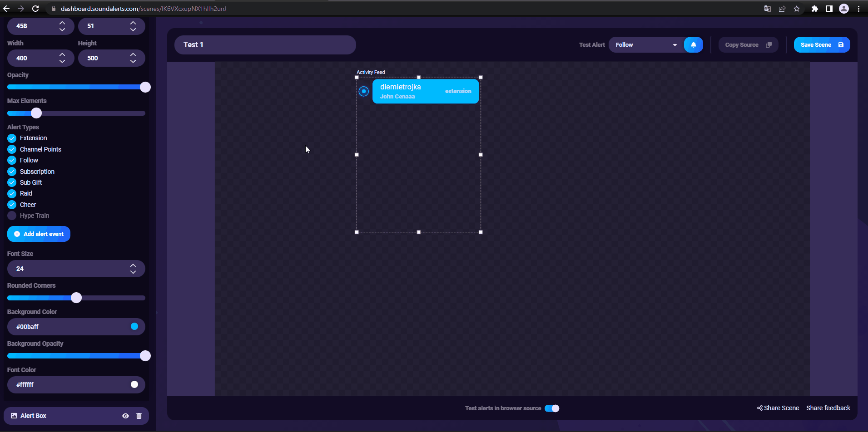868x432 pixels.
Task: Click the Alert Box image icon
Action: (14, 416)
